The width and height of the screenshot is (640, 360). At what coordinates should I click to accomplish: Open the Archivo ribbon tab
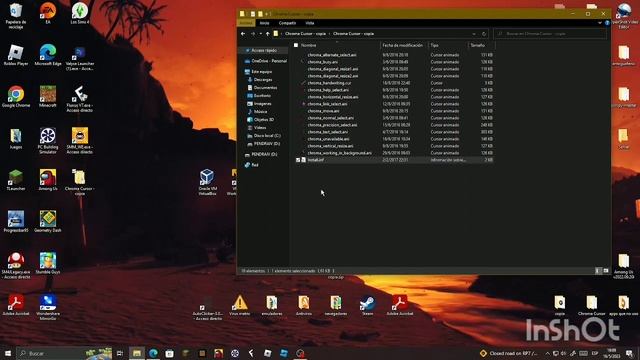[246, 23]
